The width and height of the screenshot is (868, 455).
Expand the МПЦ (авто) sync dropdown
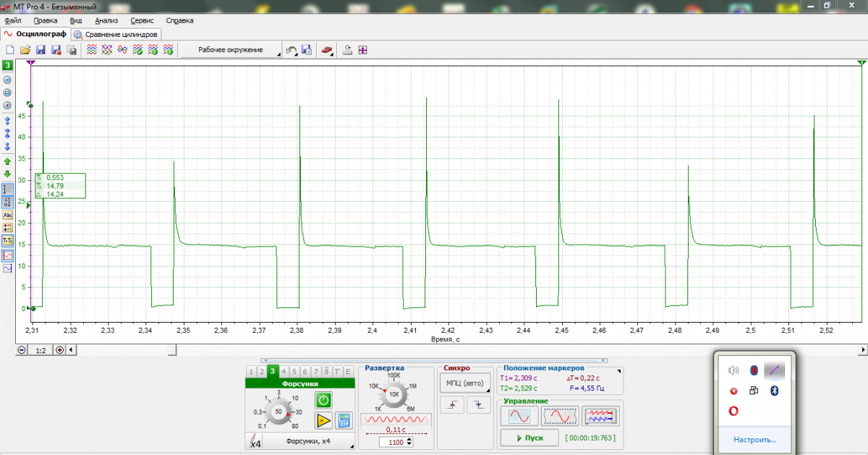click(464, 383)
